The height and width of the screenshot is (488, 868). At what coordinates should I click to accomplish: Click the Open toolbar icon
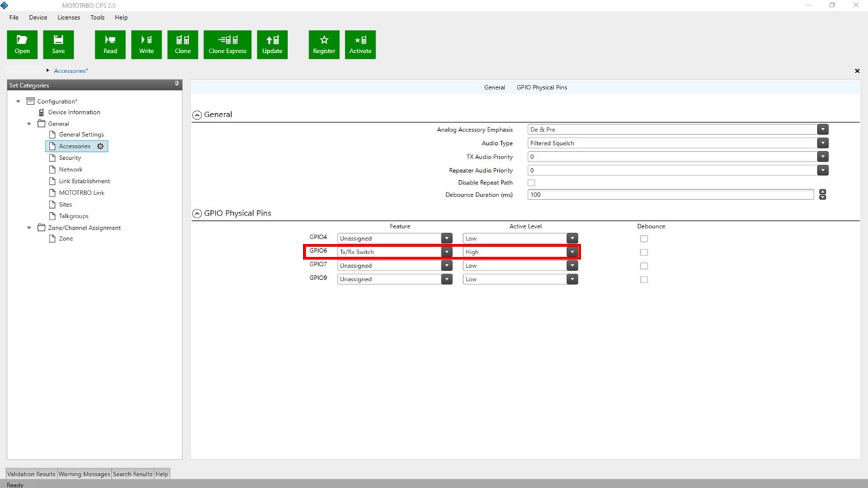[22, 44]
